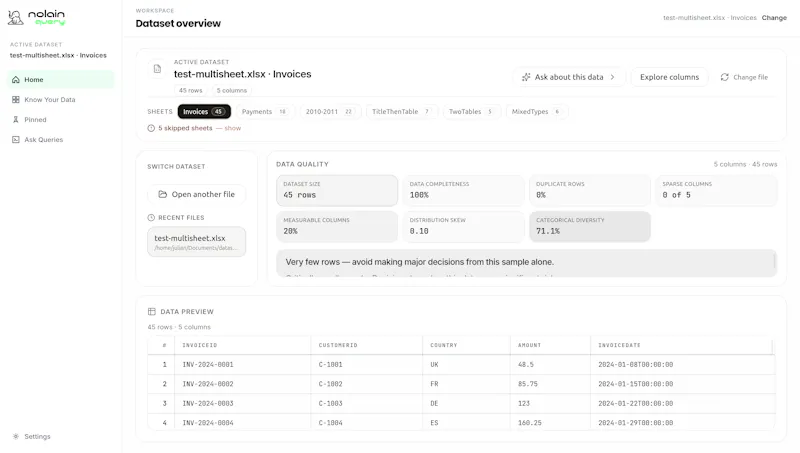800x453 pixels.
Task: Click the 5 columns badge under the dataset name
Action: click(232, 90)
